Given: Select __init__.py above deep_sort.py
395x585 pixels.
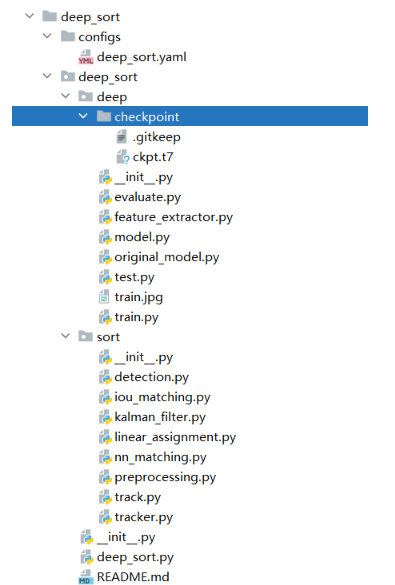Looking at the screenshot, I should coord(126,537).
